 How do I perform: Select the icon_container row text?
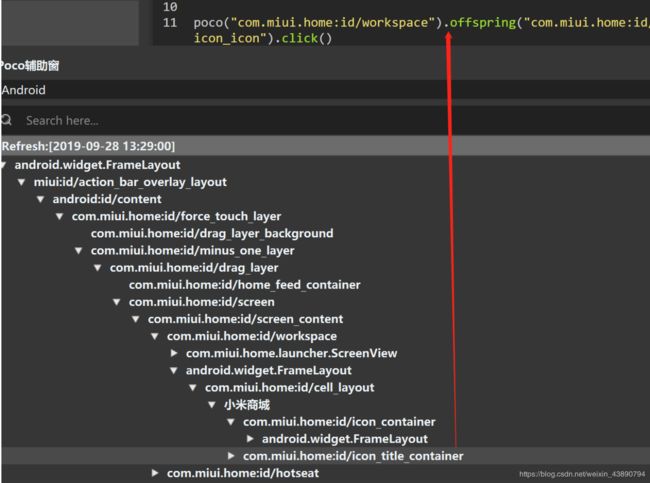pyautogui.click(x=339, y=422)
